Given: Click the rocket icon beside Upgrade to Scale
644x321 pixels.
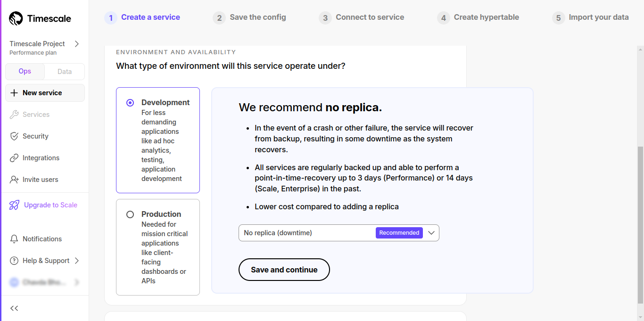Looking at the screenshot, I should (x=15, y=205).
